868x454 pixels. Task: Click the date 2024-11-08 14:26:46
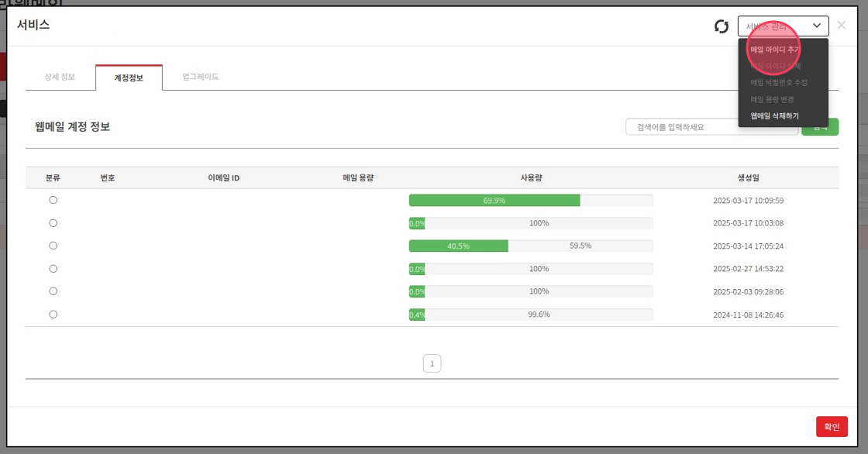749,315
